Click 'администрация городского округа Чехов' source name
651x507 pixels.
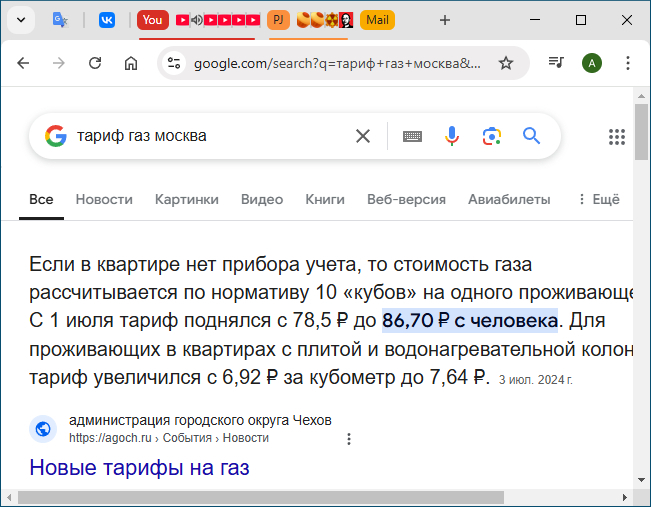(200, 420)
